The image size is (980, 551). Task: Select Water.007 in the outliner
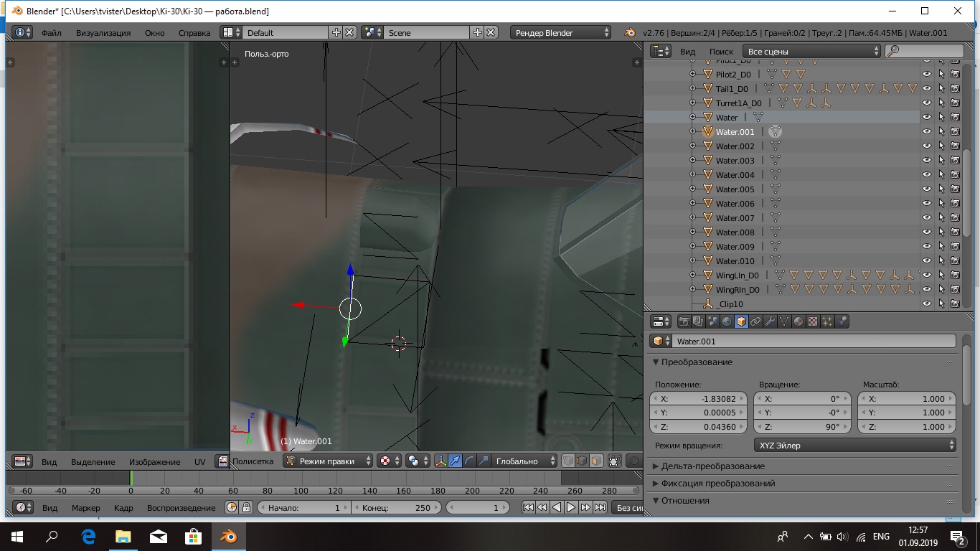(x=735, y=218)
